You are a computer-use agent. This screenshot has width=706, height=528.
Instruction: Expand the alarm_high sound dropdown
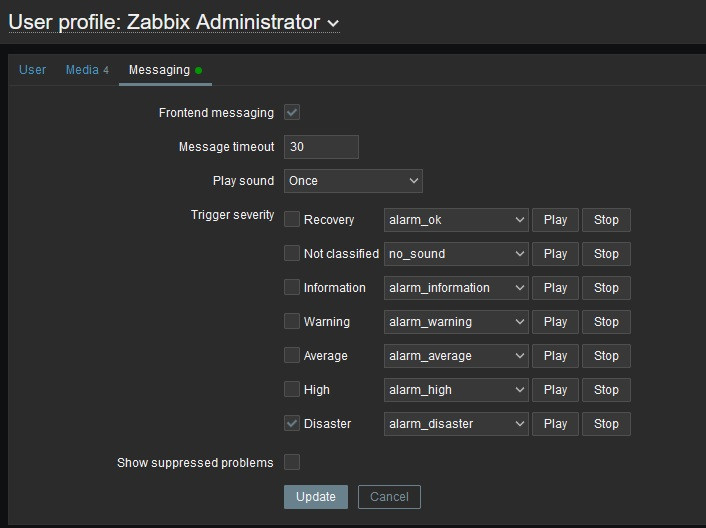coord(456,390)
